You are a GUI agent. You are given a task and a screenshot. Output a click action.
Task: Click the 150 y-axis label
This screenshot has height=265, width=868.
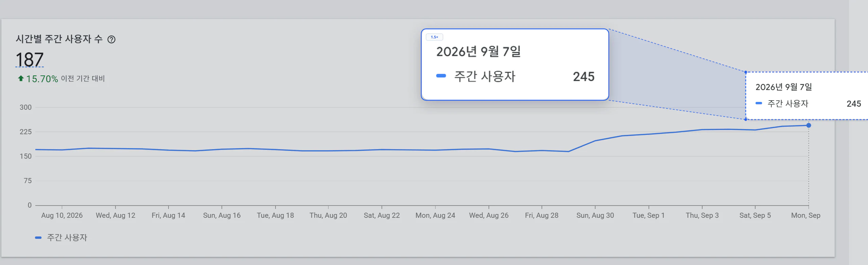pos(25,156)
